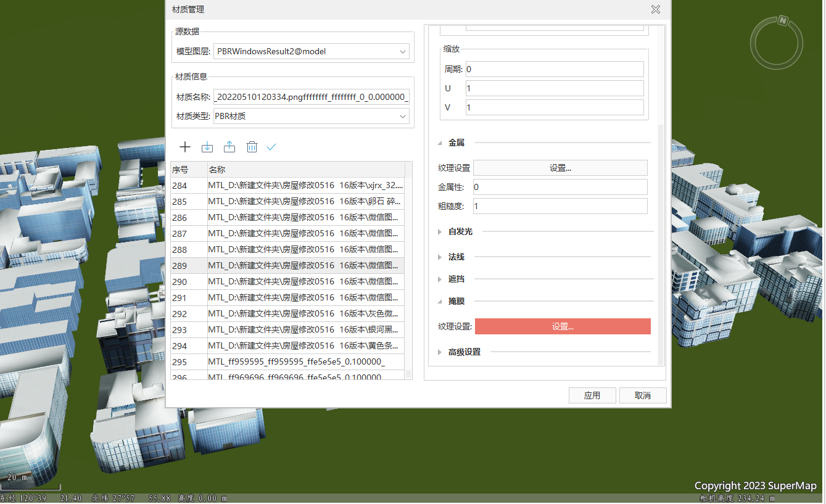Screen dimensions: 826x504
Task: Click the 取消 button
Action: tap(643, 395)
